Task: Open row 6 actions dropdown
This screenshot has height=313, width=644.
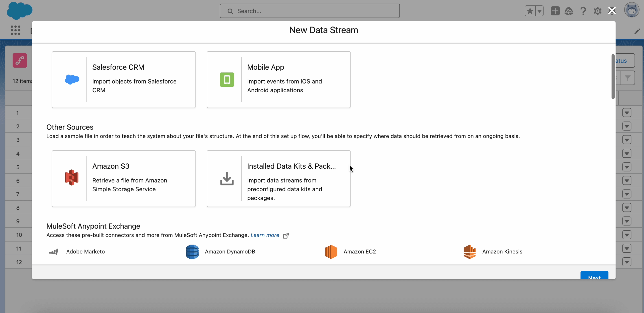Action: [x=626, y=180]
